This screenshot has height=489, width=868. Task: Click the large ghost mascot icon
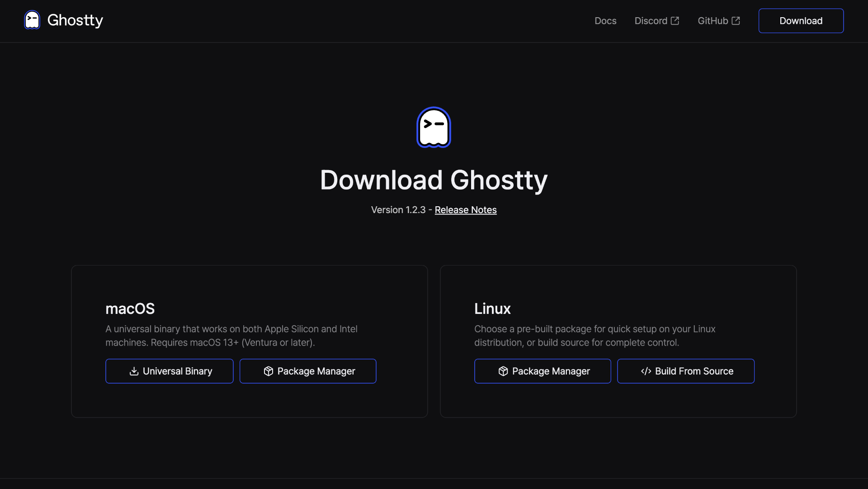click(434, 127)
